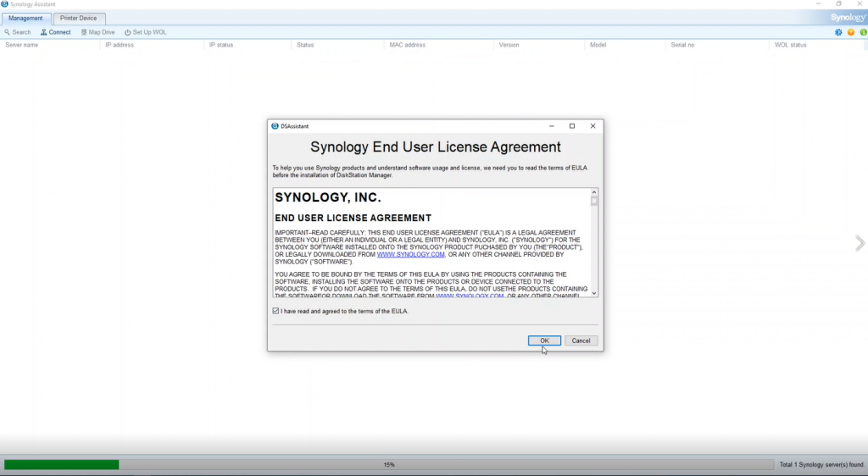Click the EULA scrollbar thumb
868x476 pixels.
coord(594,202)
